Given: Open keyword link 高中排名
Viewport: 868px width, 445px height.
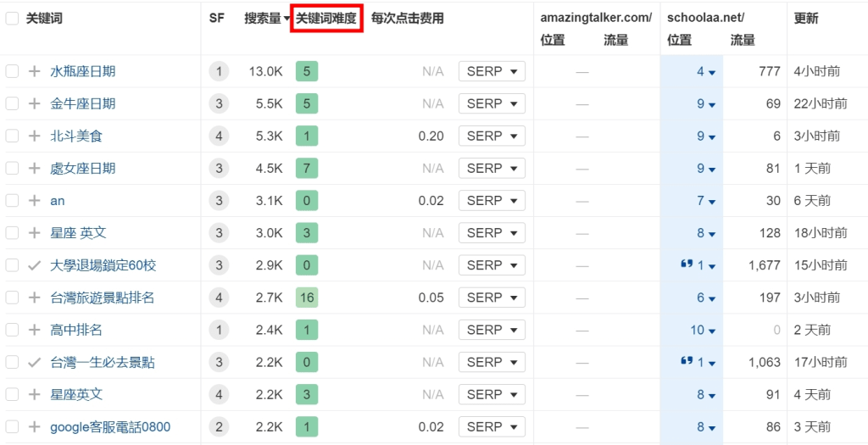Looking at the screenshot, I should [x=76, y=331].
